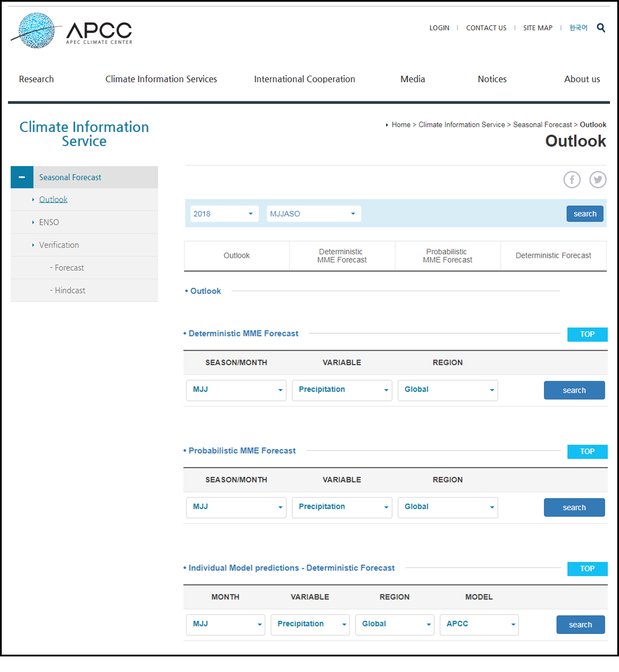Click the search button in the filter bar

(585, 213)
